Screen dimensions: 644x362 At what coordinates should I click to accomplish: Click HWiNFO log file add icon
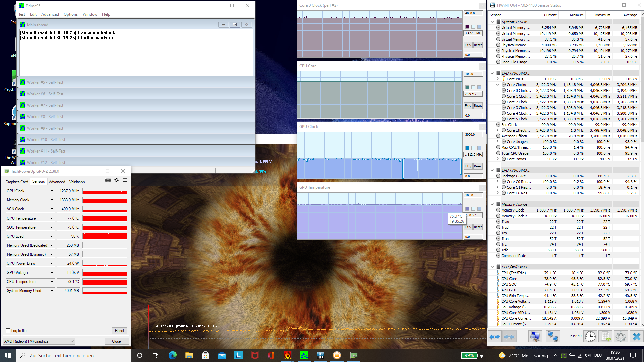click(x=605, y=336)
